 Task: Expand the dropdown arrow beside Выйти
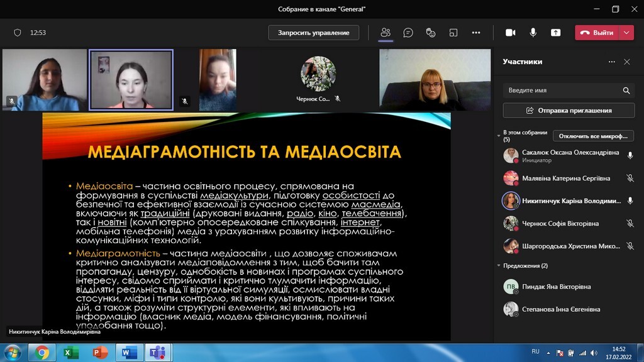pyautogui.click(x=626, y=33)
